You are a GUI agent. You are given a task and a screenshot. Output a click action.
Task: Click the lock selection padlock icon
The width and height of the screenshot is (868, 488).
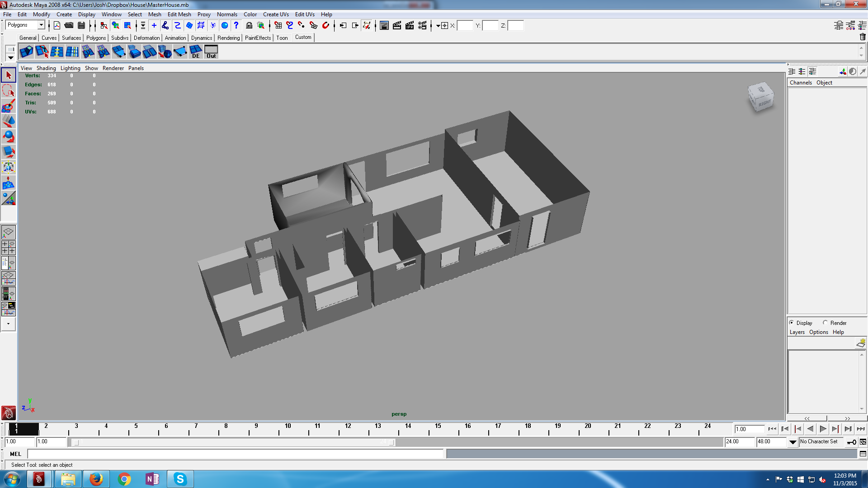point(249,25)
